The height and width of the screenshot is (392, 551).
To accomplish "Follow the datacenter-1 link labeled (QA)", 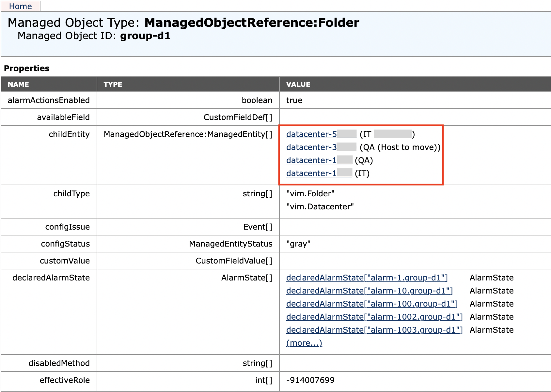I will coord(311,160).
